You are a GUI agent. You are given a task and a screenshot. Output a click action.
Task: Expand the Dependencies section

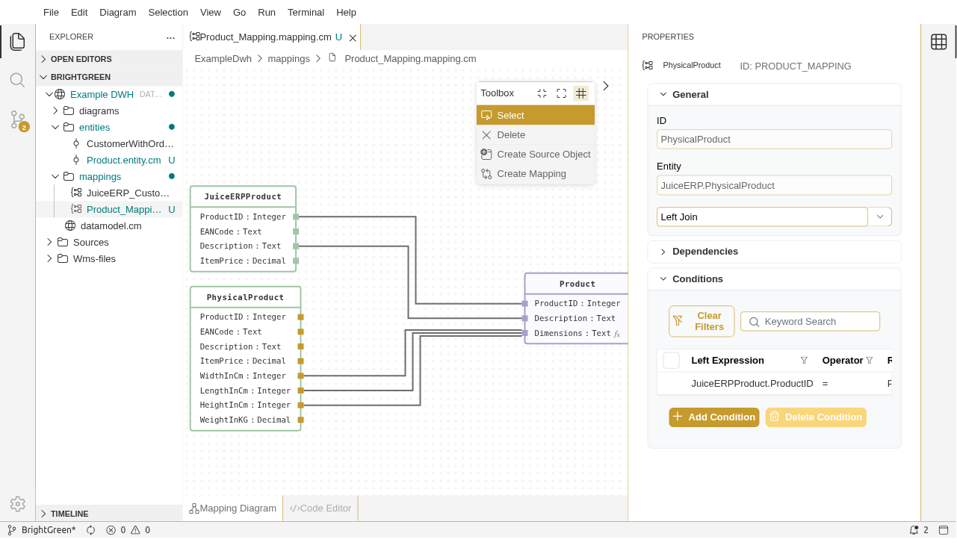[704, 252]
